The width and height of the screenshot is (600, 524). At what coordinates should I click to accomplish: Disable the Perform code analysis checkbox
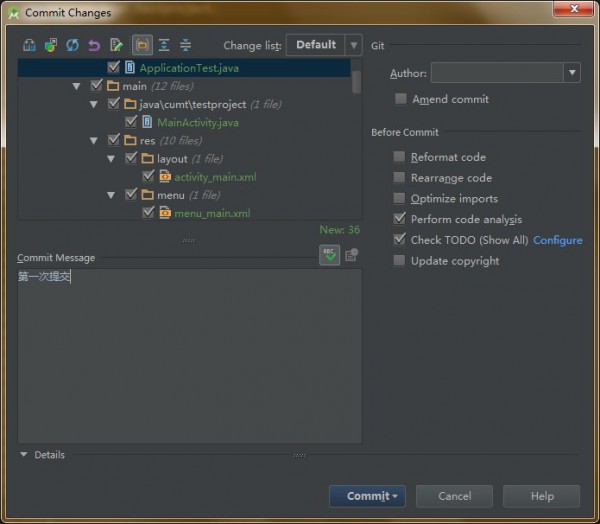(x=399, y=219)
